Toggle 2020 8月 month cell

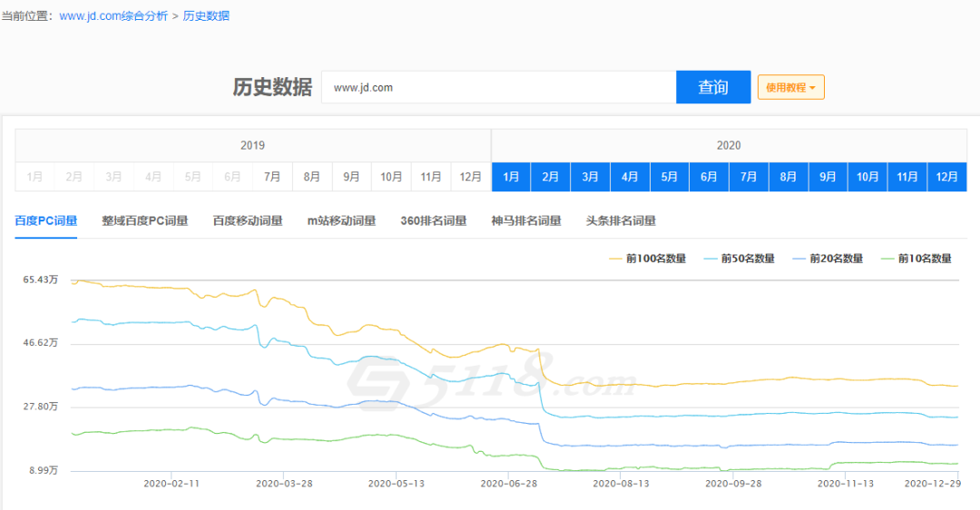click(789, 177)
